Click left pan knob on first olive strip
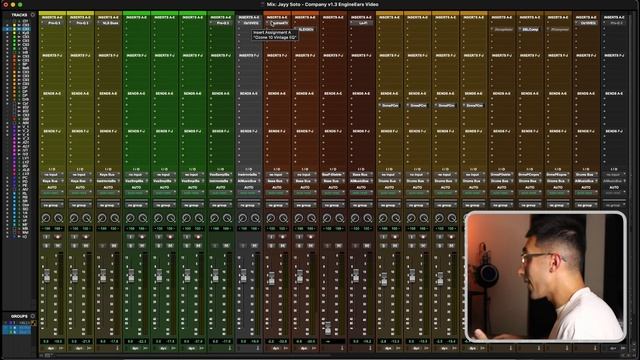Image resolution: width=640 pixels, height=360 pixels. (x=46, y=218)
